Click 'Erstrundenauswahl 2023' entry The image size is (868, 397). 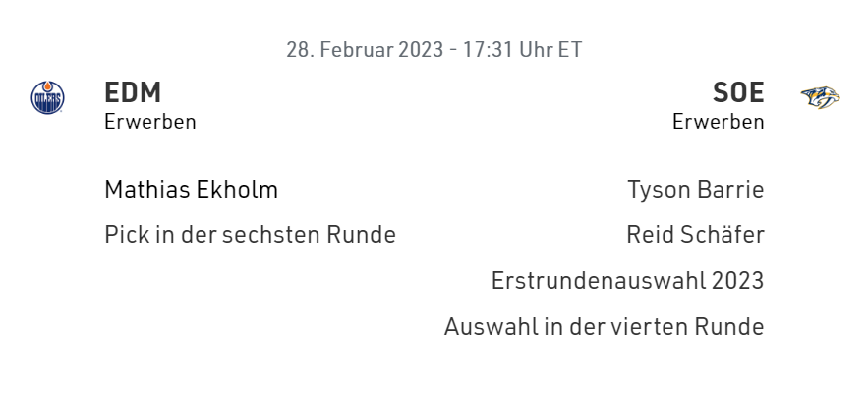[627, 280]
